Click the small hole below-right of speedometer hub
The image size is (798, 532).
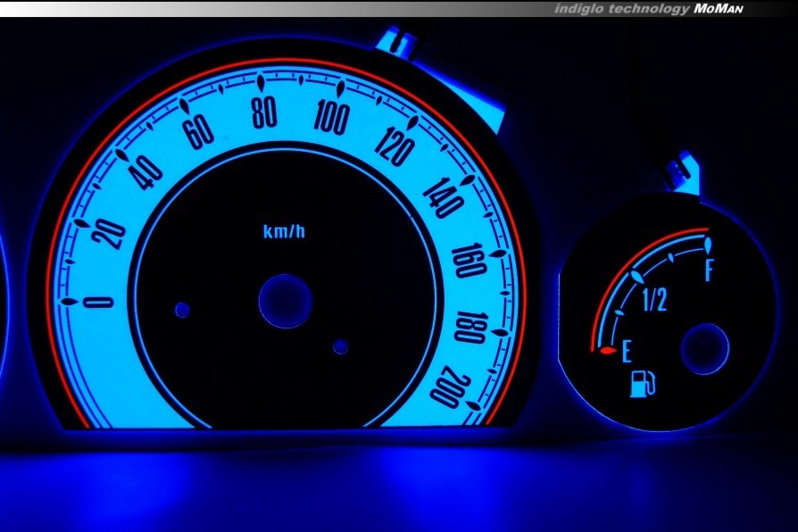pyautogui.click(x=340, y=346)
